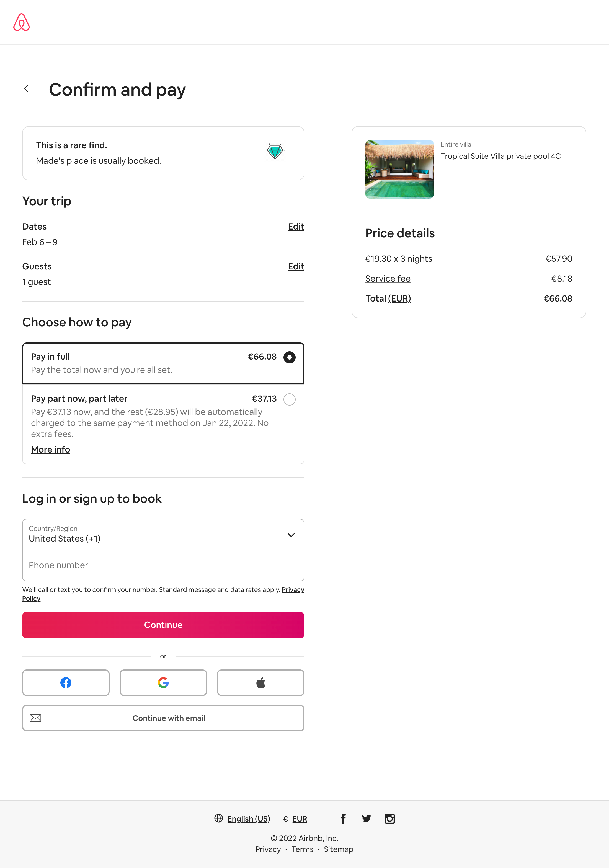Open Airbnb's Facebook page in the footer
The height and width of the screenshot is (868, 609).
pos(343,818)
